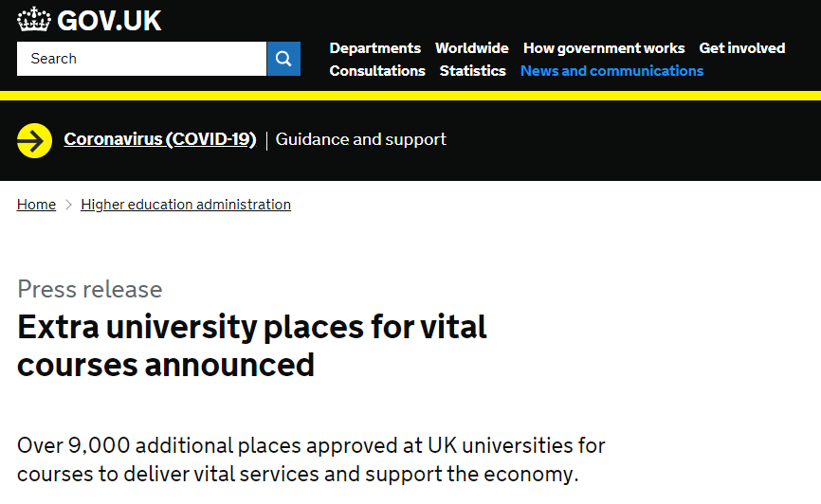
Task: Click the yellow circular arrow icon
Action: (x=34, y=140)
